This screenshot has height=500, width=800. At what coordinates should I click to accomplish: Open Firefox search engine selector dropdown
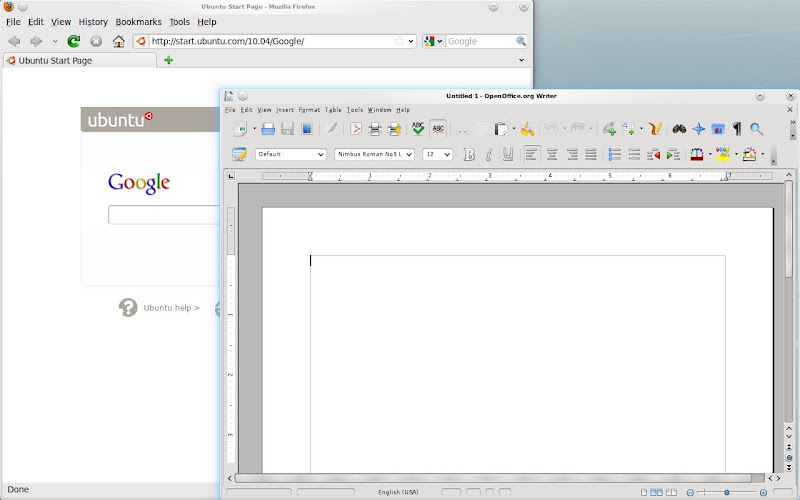[x=439, y=41]
